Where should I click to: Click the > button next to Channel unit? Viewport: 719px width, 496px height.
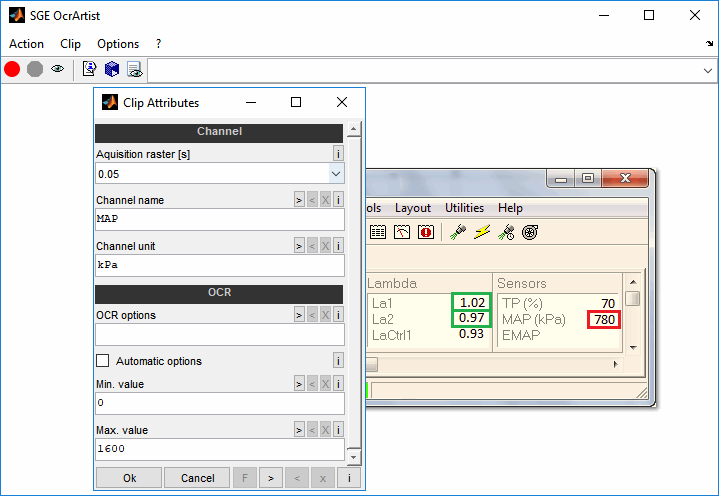click(299, 246)
